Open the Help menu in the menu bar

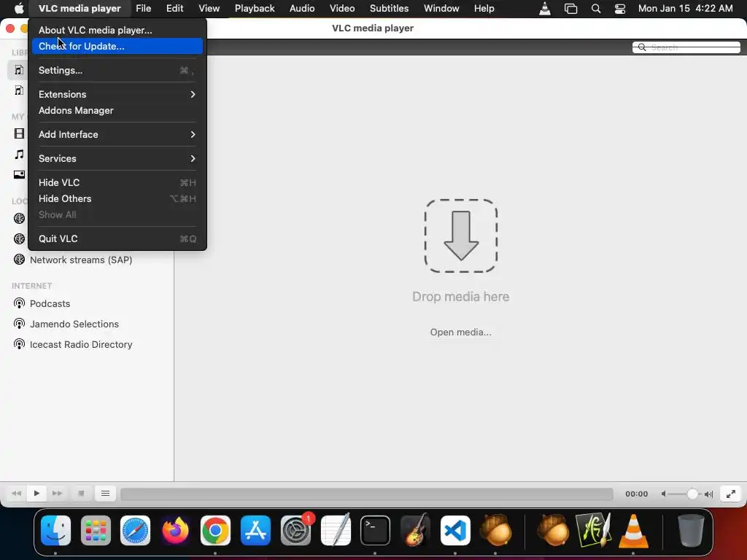click(484, 9)
